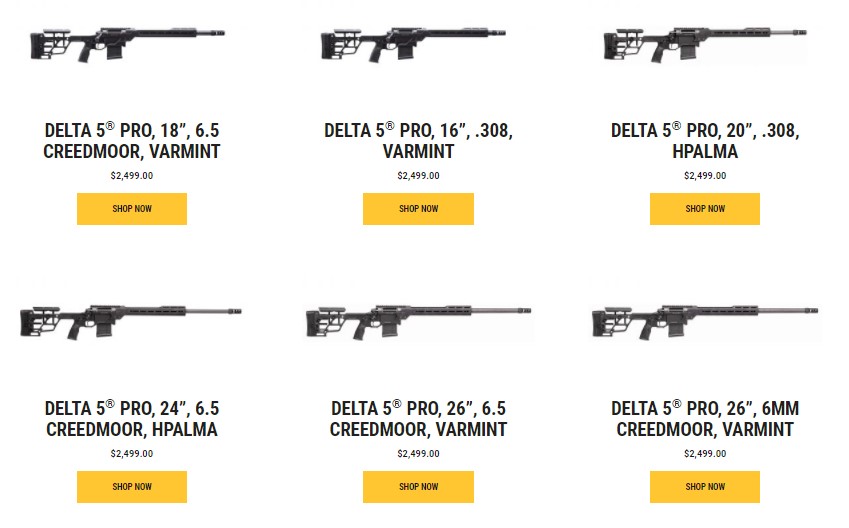Open the 26" 6MM Creedmoor Varmint rifle image
The width and height of the screenshot is (849, 528).
pyautogui.click(x=704, y=320)
